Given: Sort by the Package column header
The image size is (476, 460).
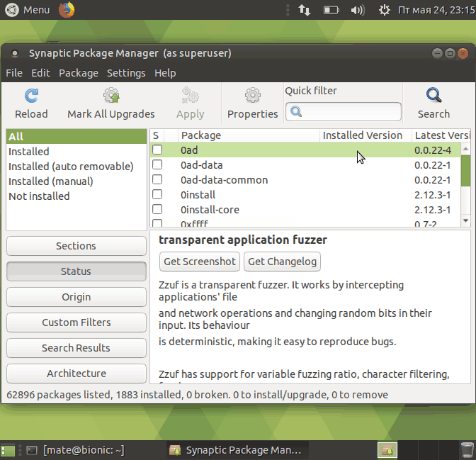Looking at the screenshot, I should pos(249,135).
